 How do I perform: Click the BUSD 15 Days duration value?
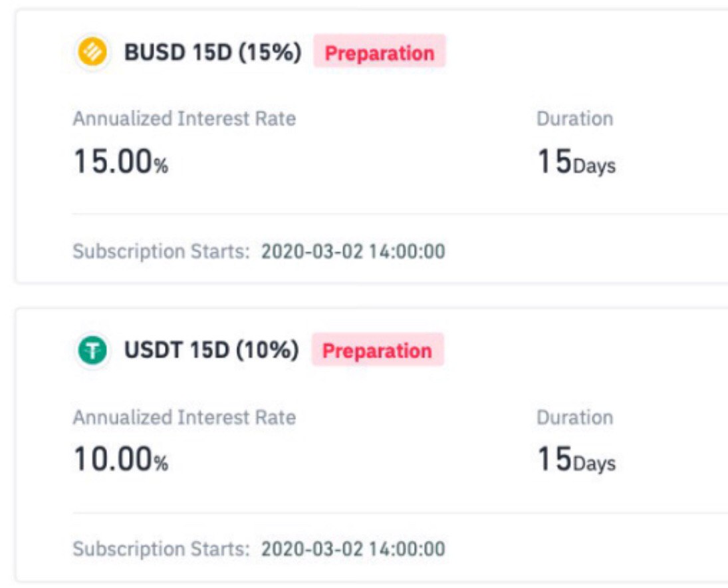click(576, 162)
